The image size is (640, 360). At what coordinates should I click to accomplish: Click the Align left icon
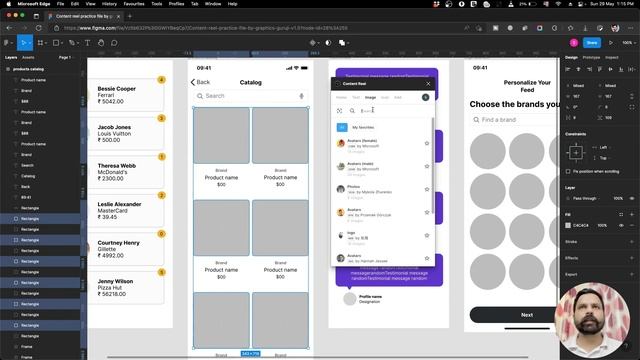[x=568, y=69]
